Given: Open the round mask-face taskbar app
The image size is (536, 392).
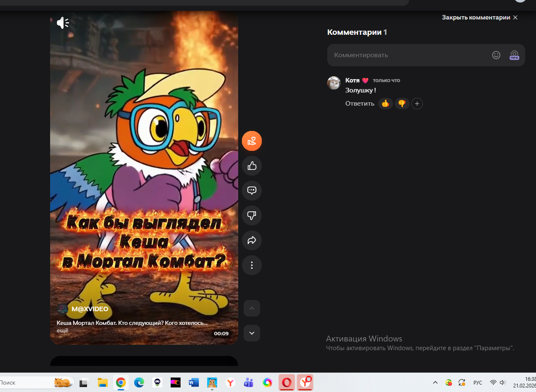Looking at the screenshot, I should click(x=157, y=383).
